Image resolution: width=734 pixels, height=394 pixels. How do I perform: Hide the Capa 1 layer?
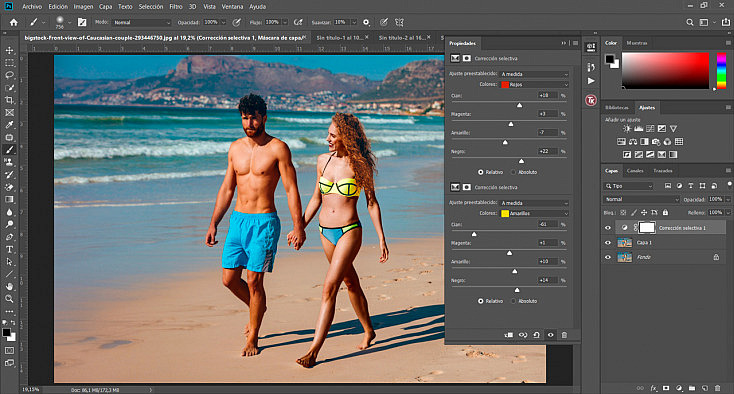(x=608, y=242)
